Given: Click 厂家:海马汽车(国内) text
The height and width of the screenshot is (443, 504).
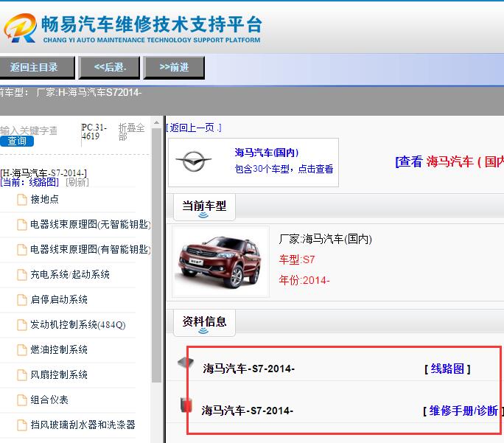Looking at the screenshot, I should (325, 239).
